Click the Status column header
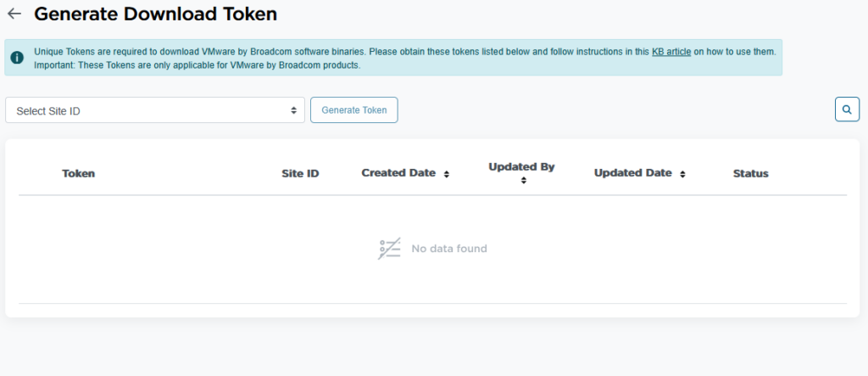868x376 pixels. [x=750, y=173]
